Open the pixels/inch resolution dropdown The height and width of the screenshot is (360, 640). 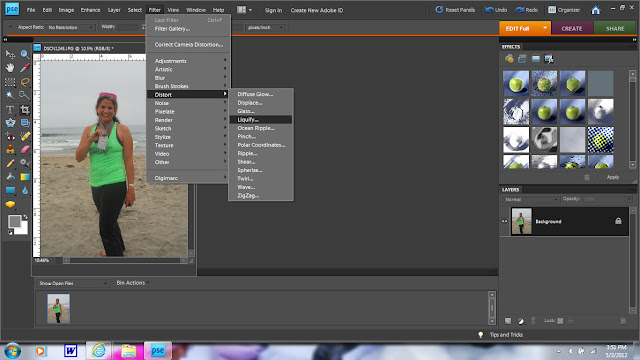pos(265,27)
